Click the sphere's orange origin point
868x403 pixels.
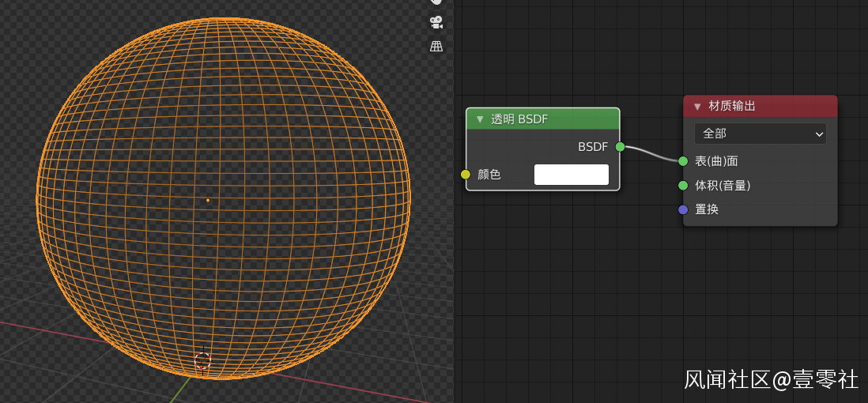[208, 200]
